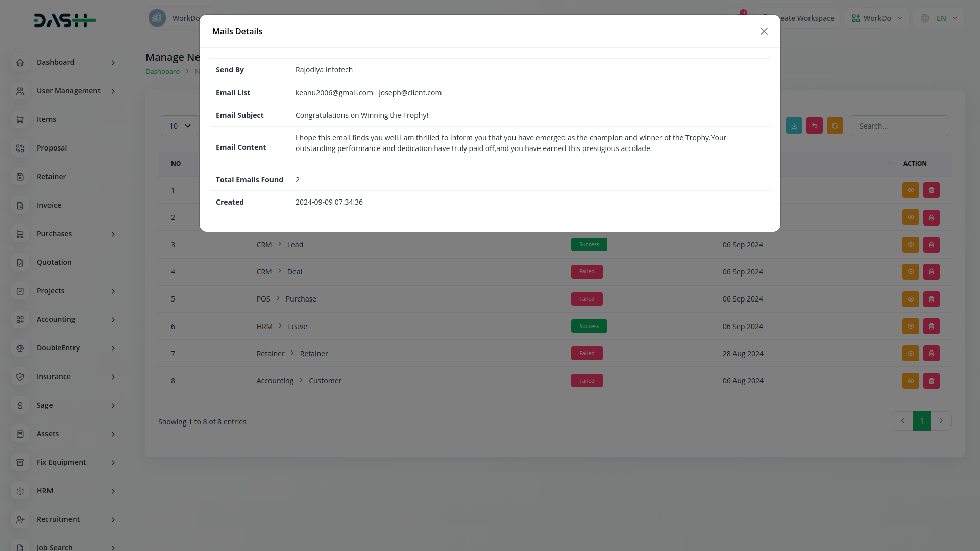Image resolution: width=980 pixels, height=551 pixels.
Task: Click the orange refresh icon
Action: pyautogui.click(x=835, y=126)
